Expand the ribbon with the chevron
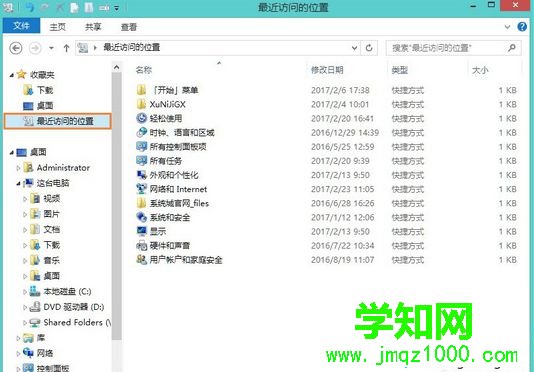The height and width of the screenshot is (372, 534). tap(507, 27)
